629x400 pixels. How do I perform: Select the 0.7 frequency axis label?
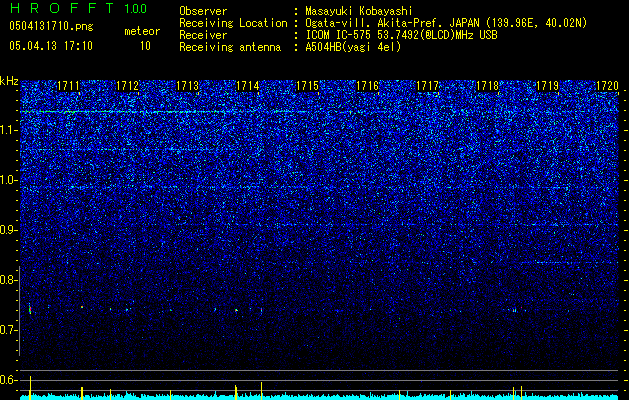pyautogui.click(x=9, y=330)
